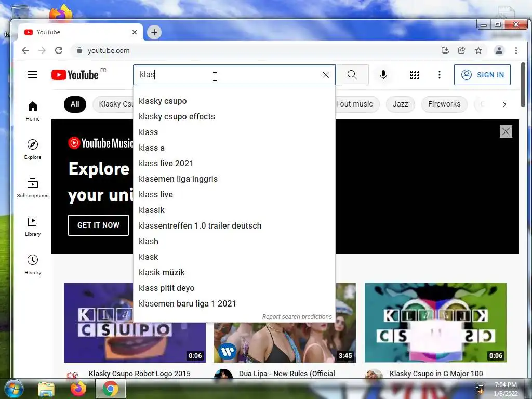Image resolution: width=532 pixels, height=399 pixels.
Task: Open Klasky Csupo Robot Logo 2015 title
Action: 139,374
